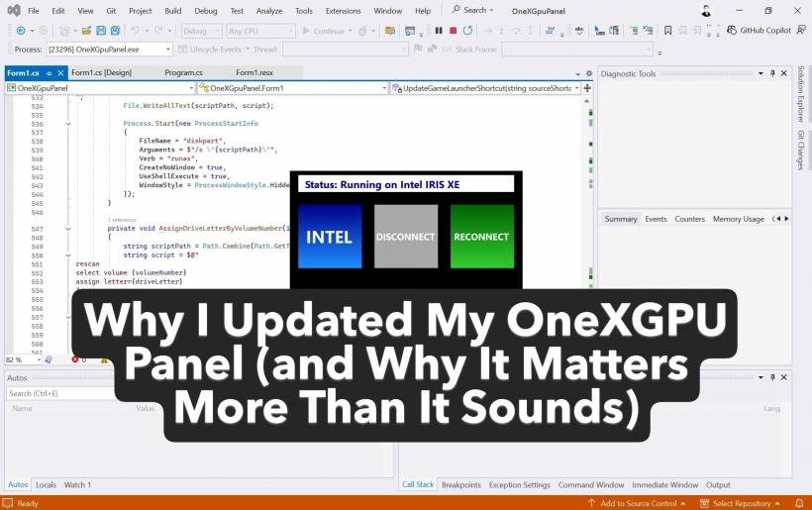Open the Process dropdown for OneXGpuPanel.exe
The width and height of the screenshot is (812, 510).
point(167,50)
